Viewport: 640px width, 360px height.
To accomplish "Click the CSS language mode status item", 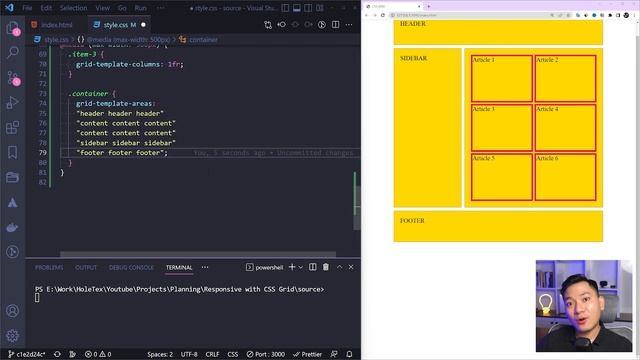I will coord(233,354).
